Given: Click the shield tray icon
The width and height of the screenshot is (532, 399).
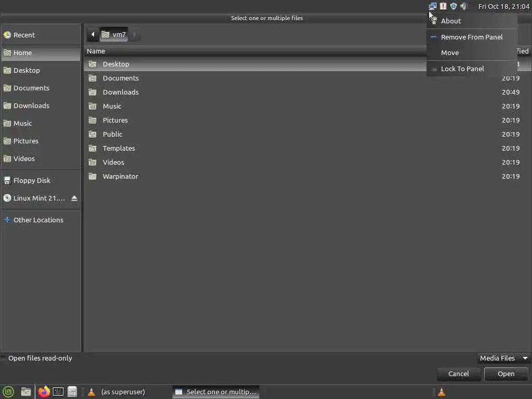Looking at the screenshot, I should point(453,6).
